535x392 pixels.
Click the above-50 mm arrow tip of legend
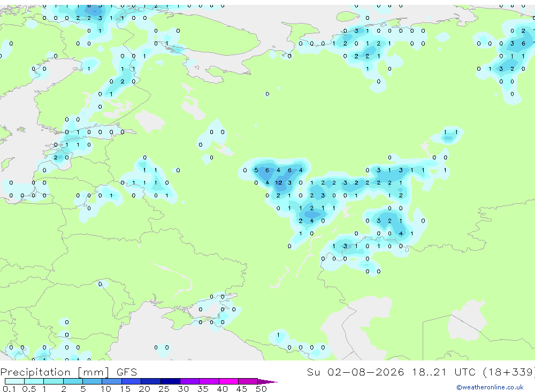267,381
